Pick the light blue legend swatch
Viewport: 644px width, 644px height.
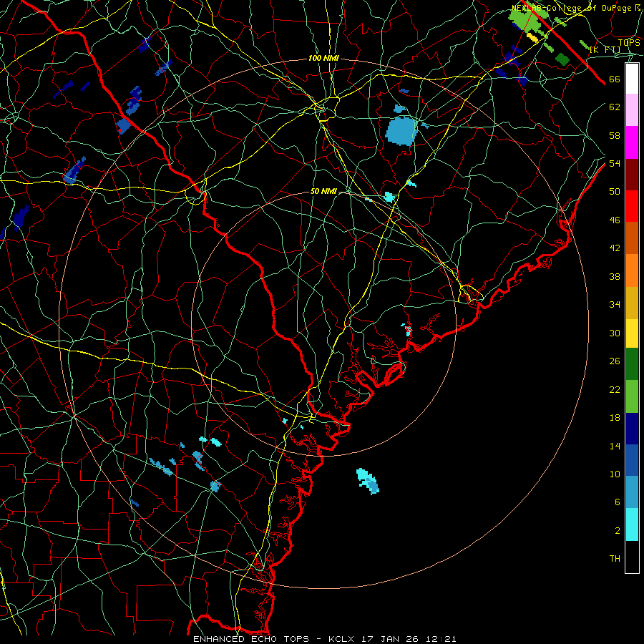pos(632,492)
